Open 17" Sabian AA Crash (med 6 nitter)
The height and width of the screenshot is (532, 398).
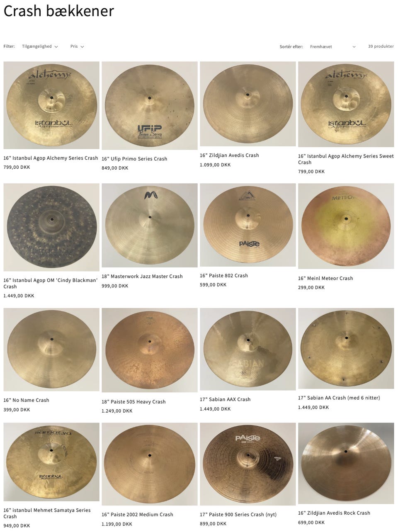[339, 398]
